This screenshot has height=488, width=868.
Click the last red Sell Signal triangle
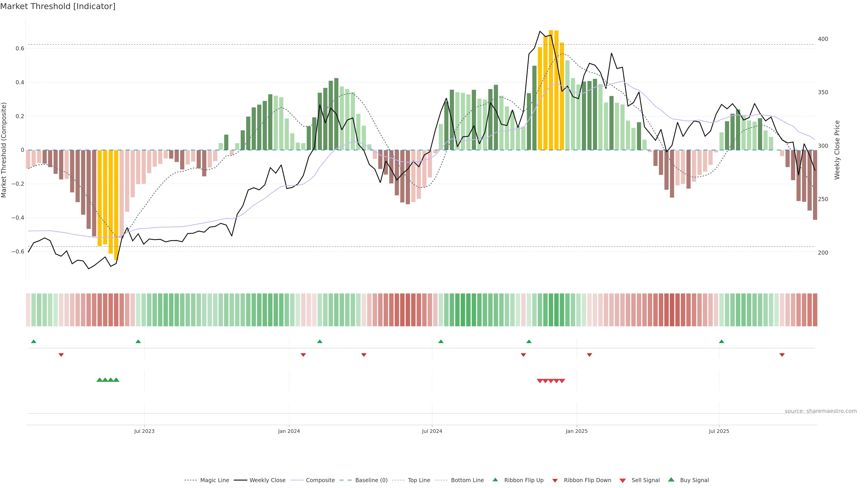(x=562, y=381)
